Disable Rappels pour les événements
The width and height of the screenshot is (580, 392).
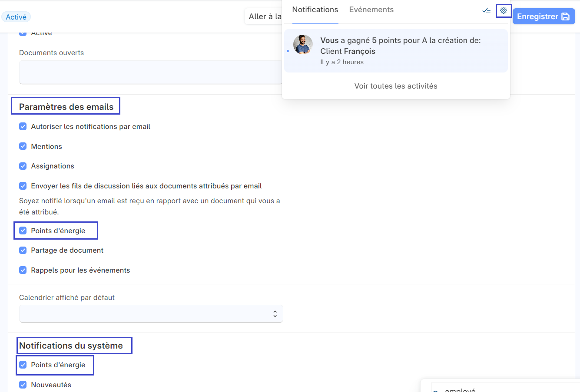pos(23,270)
